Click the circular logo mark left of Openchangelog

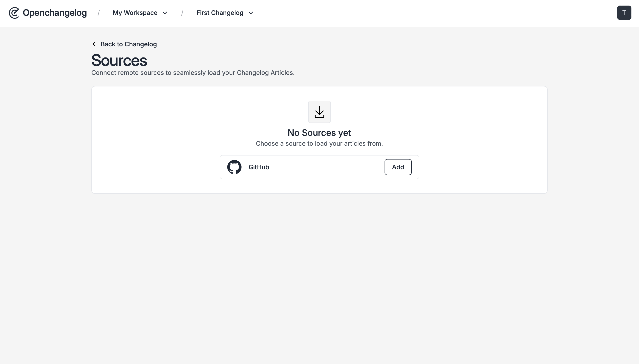click(14, 13)
